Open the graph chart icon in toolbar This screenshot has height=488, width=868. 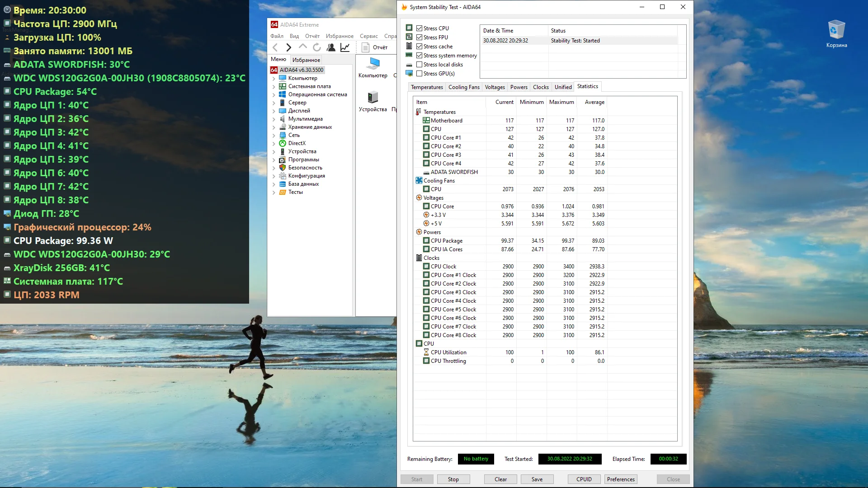point(345,47)
